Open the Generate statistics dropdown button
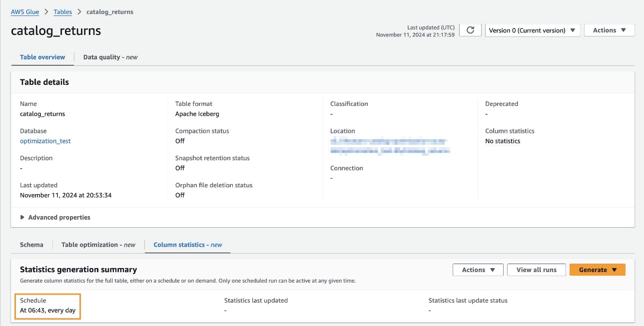 [597, 270]
